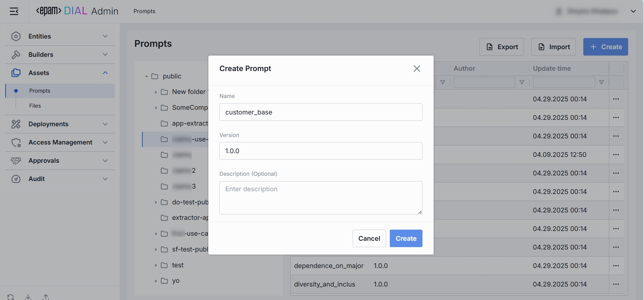This screenshot has width=644, height=300.
Task: Click the blue Create button in dialog
Action: (406, 238)
